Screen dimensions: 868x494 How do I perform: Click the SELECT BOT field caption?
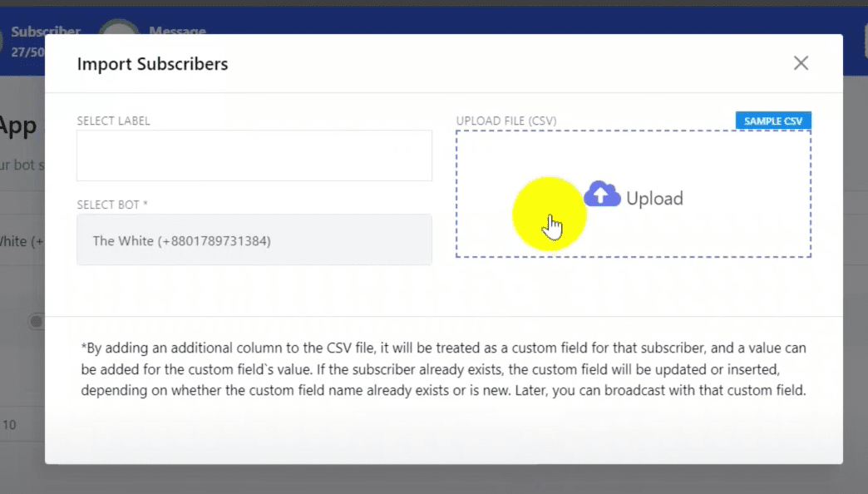(x=112, y=205)
